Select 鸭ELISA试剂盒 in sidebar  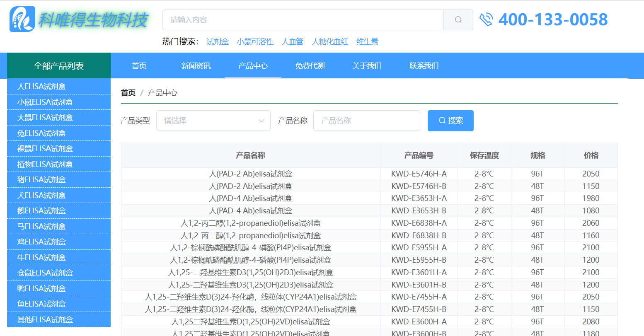tap(59, 288)
